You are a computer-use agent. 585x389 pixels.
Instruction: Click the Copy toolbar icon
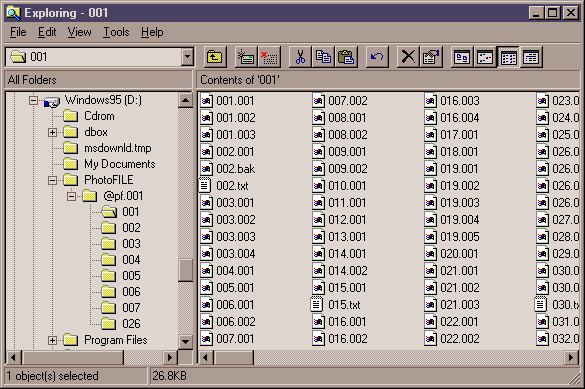click(x=323, y=57)
